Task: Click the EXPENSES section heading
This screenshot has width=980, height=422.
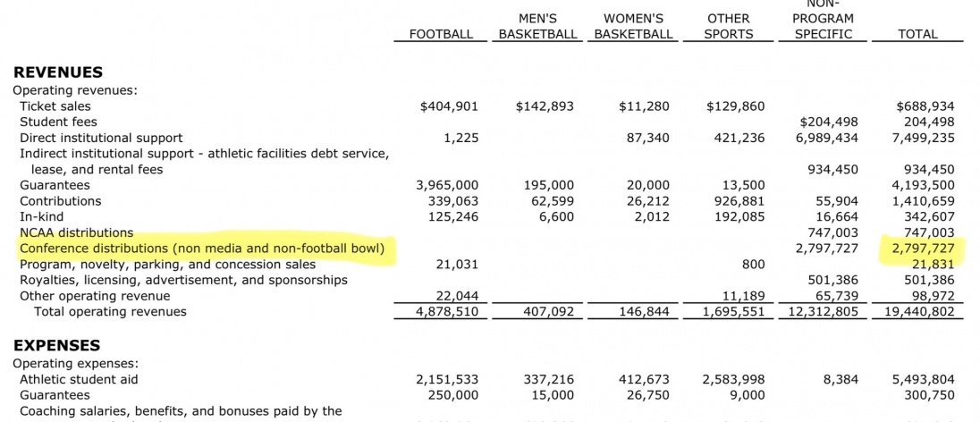Action: [x=56, y=345]
